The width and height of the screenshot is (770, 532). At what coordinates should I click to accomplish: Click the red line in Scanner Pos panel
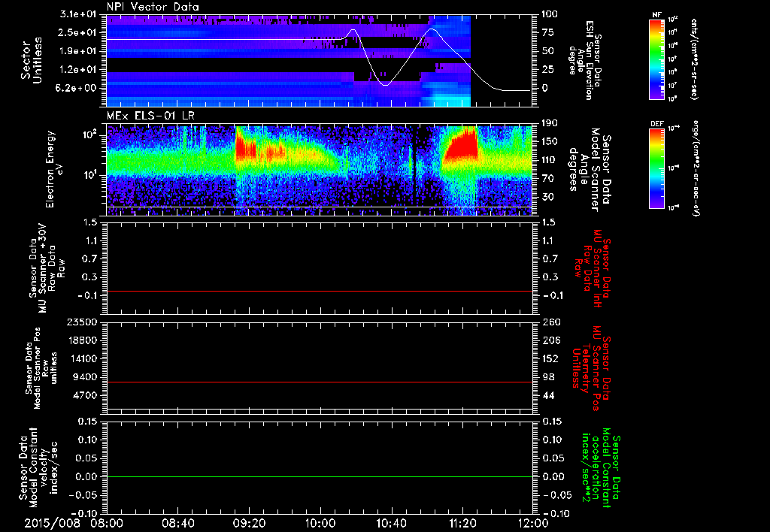tap(320, 382)
